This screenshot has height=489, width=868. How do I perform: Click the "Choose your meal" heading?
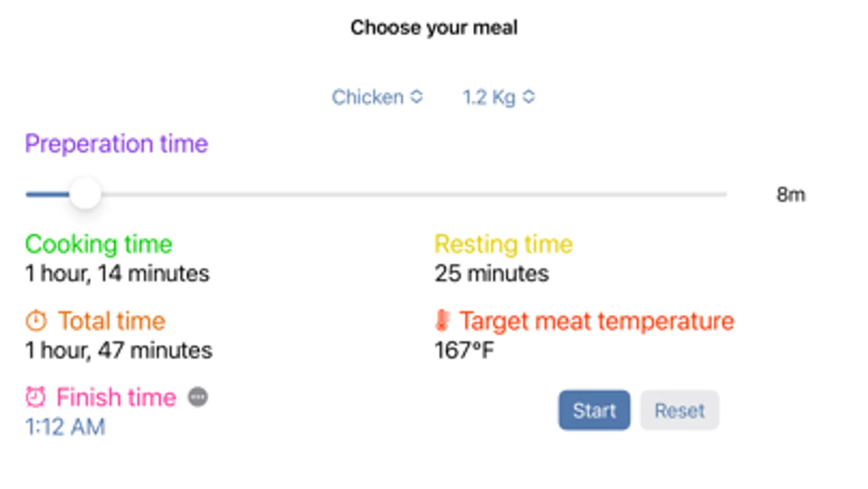click(434, 28)
